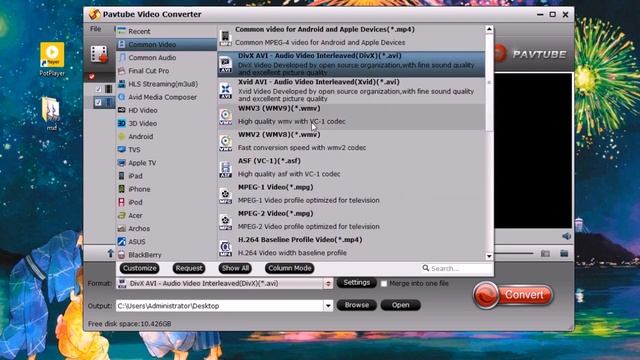Viewport: 640px width, 360px height.
Task: Click the format list scroll-up arrow
Action: pyautogui.click(x=489, y=29)
